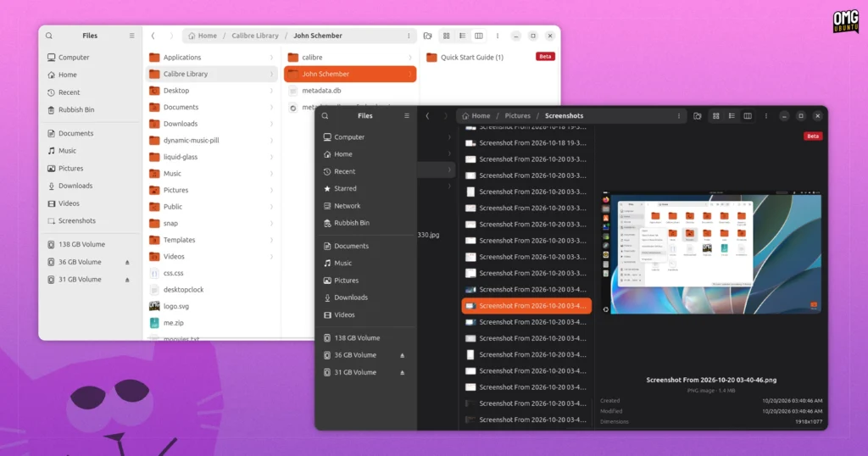Eject the 31 GB Volume in light window
Image resolution: width=868 pixels, height=456 pixels.
pyautogui.click(x=127, y=280)
